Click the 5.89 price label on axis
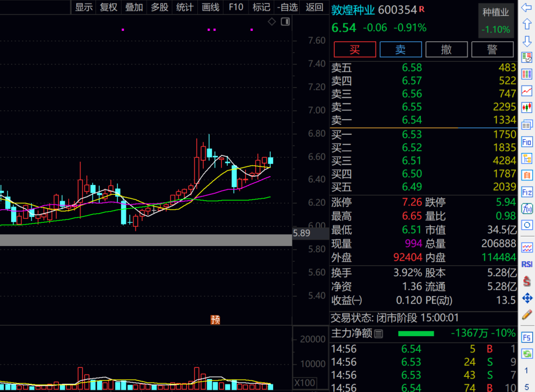 point(302,233)
